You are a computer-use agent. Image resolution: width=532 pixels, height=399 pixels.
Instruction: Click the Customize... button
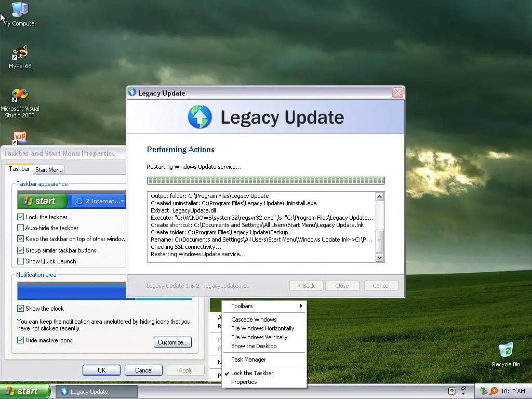click(172, 342)
